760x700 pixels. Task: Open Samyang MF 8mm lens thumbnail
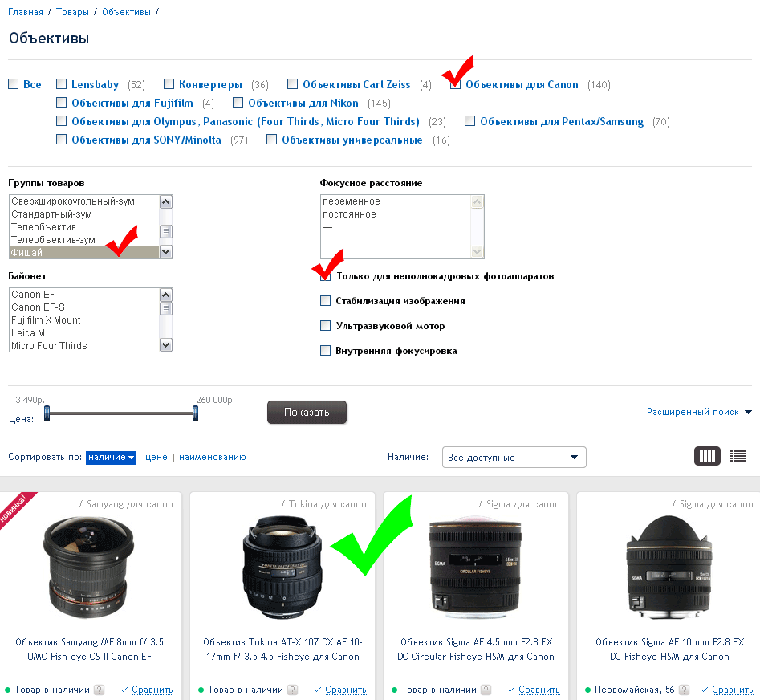[x=89, y=568]
